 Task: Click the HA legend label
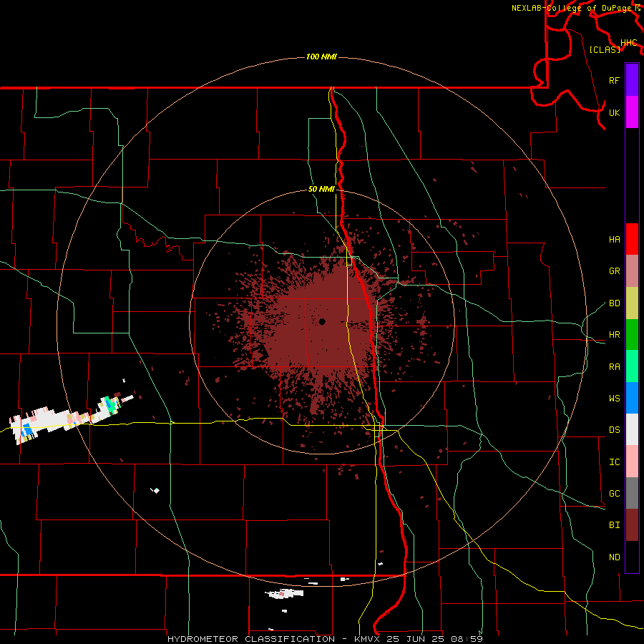pos(614,240)
